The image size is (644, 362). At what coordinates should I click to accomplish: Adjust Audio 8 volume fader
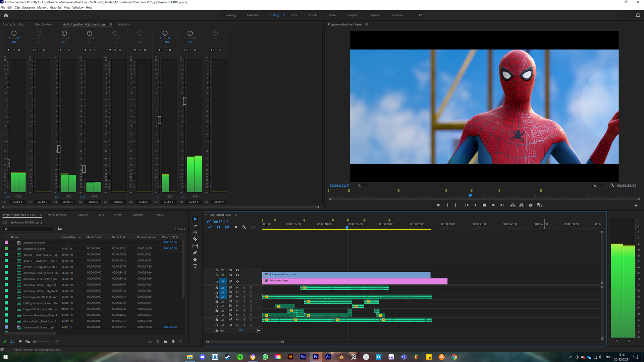coord(184,101)
